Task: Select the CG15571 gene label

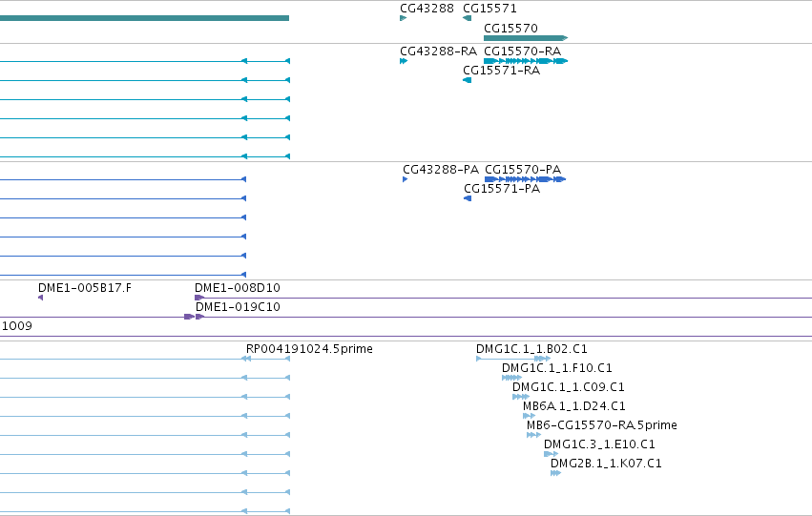Action: coord(489,9)
